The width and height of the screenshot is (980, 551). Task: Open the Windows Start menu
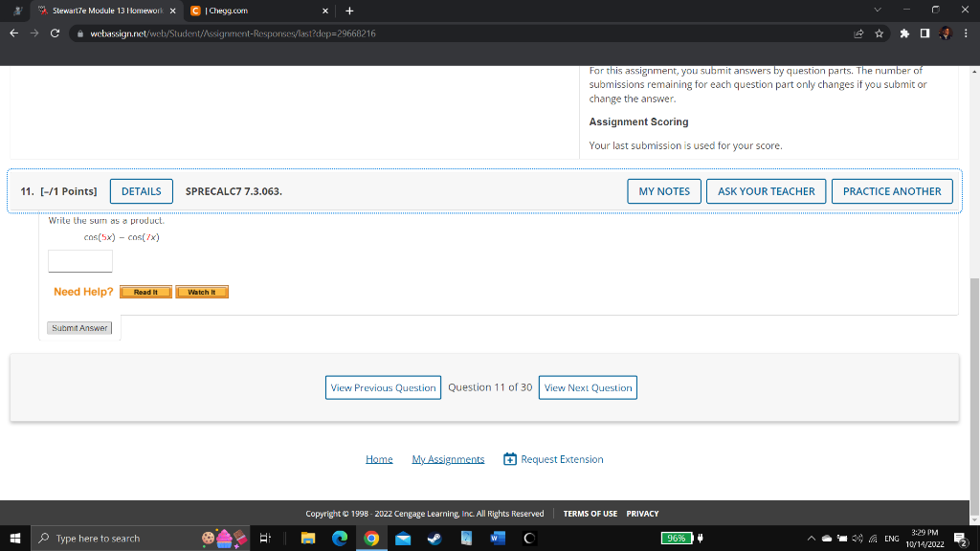tap(15, 538)
